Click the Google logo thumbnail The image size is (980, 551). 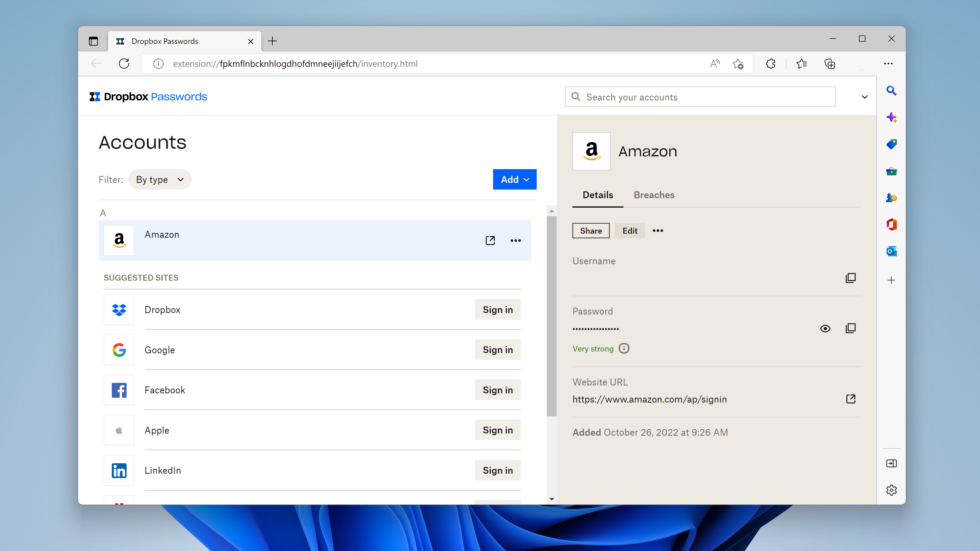(x=119, y=350)
